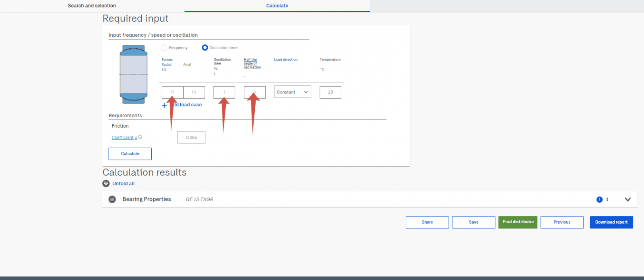Switch to the Calculate tab
This screenshot has height=280, width=644.
277,6
